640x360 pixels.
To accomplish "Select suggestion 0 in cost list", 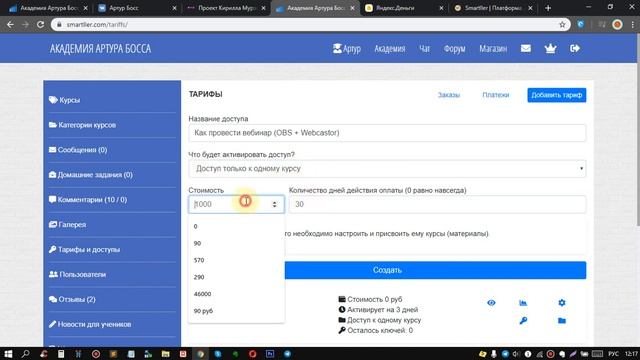I will click(236, 226).
